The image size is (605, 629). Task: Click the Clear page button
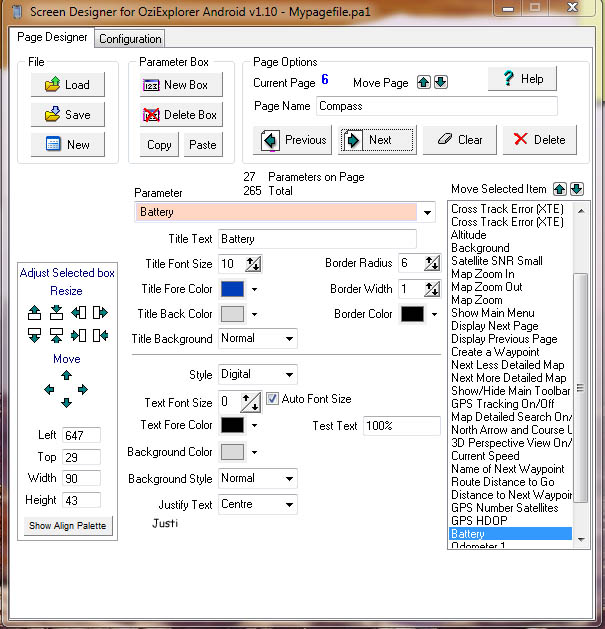pos(460,140)
